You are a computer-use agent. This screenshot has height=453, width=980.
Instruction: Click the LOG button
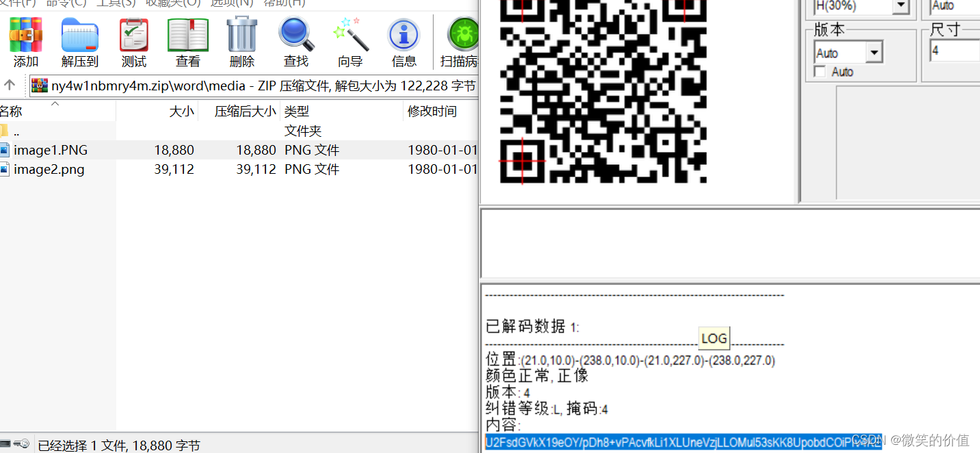coord(714,338)
